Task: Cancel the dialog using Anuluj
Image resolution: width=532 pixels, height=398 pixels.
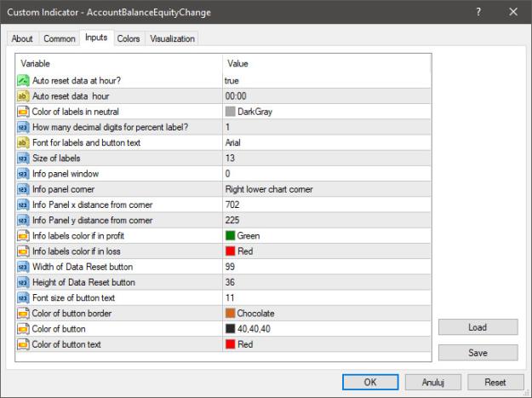Action: 433,382
